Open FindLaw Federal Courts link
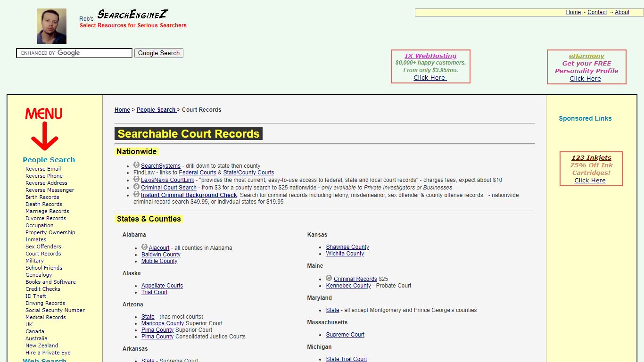The image size is (644, 362). tap(198, 173)
